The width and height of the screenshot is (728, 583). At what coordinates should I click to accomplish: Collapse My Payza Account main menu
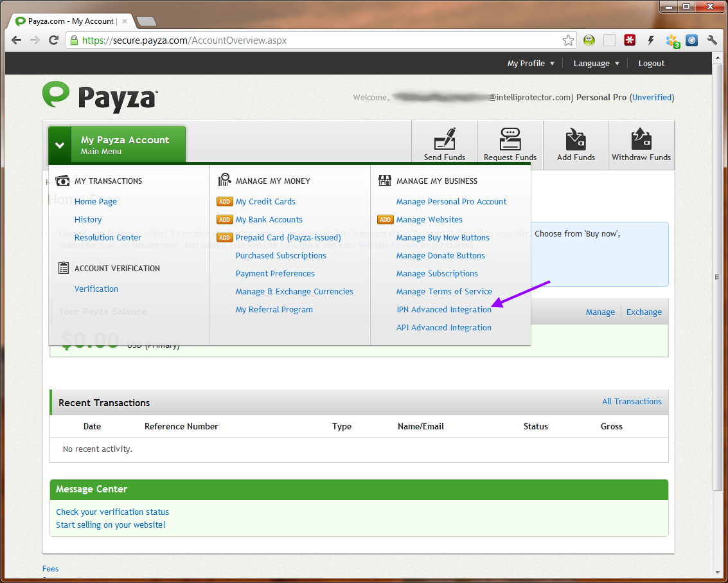(x=117, y=145)
